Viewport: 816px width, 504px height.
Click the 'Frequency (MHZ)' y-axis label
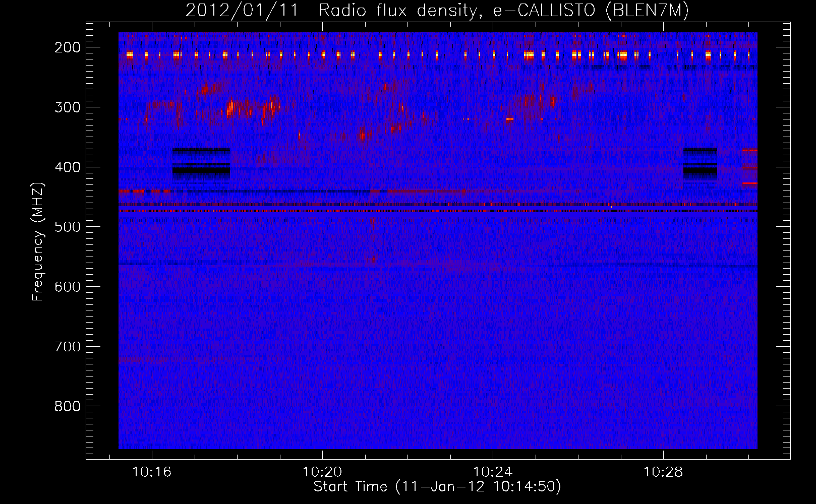(38, 241)
